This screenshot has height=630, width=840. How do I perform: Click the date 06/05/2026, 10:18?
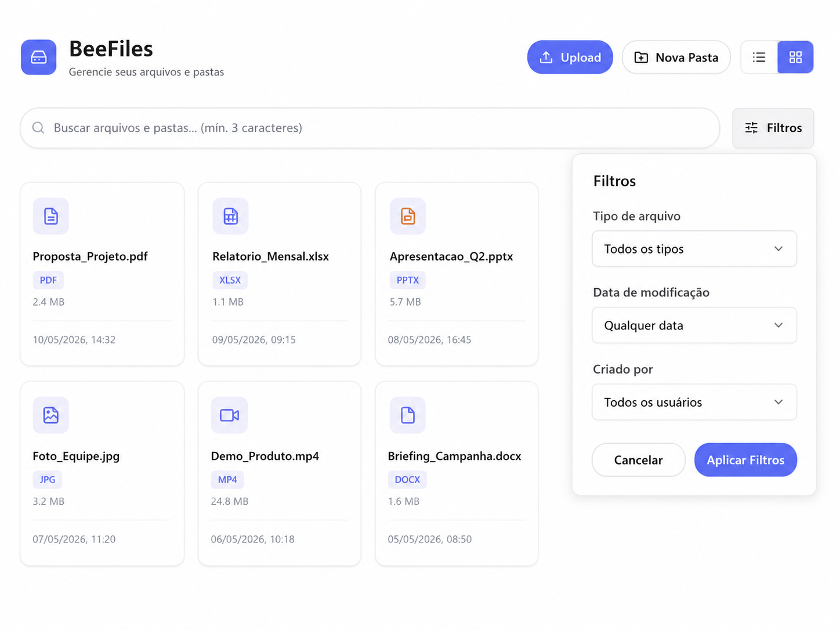(253, 540)
